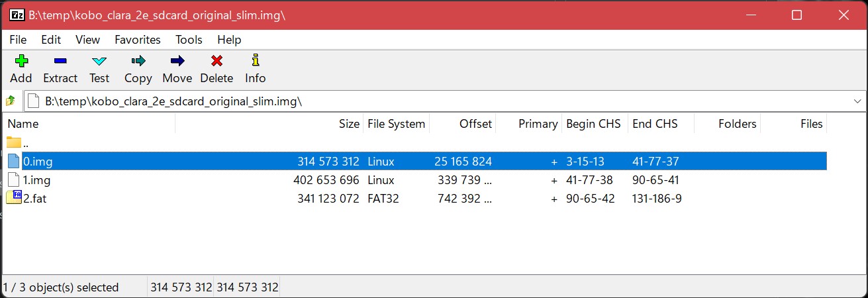
Task: Click the parent folder '..' entry
Action: click(25, 142)
